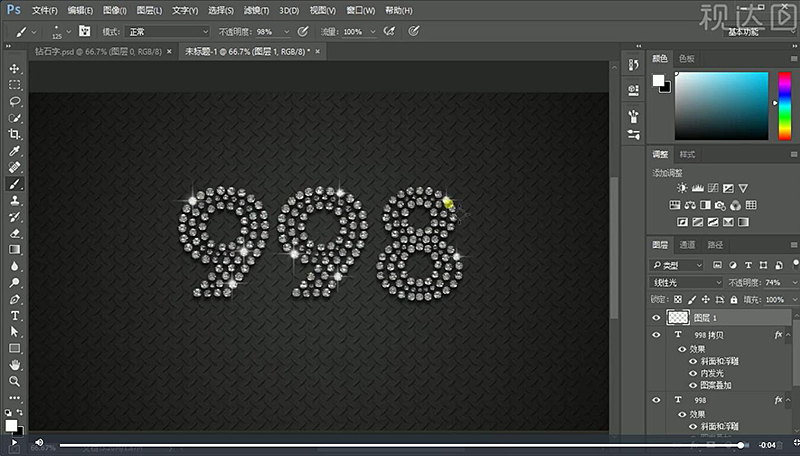Screen dimensions: 800x456
Task: Toggle lock all for layer
Action: (734, 299)
